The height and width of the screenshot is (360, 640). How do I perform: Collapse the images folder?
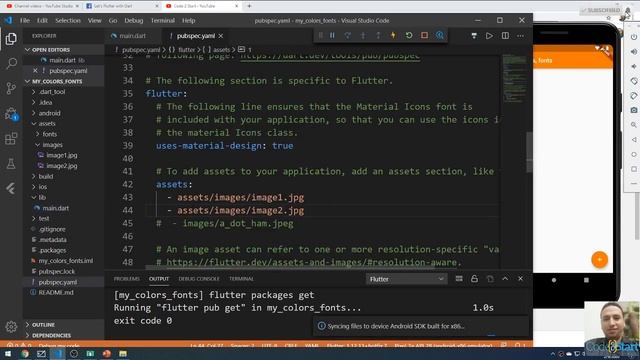click(52, 144)
